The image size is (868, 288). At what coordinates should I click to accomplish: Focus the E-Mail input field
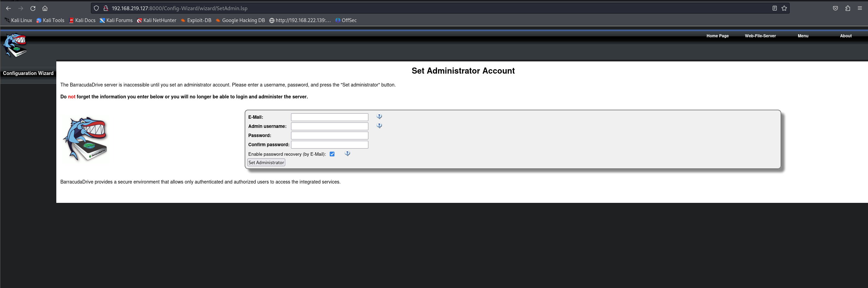click(x=329, y=117)
